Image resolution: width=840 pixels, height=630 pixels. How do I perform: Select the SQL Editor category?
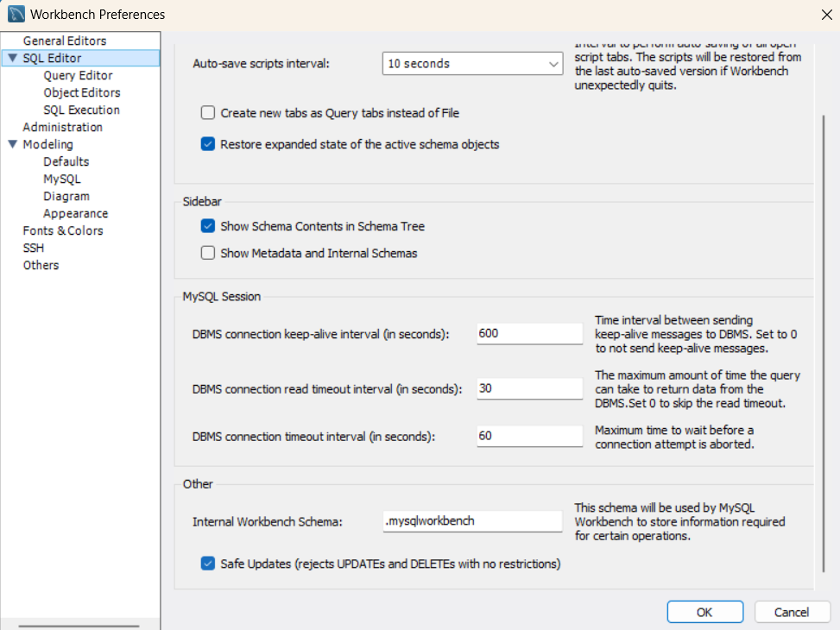[x=52, y=58]
